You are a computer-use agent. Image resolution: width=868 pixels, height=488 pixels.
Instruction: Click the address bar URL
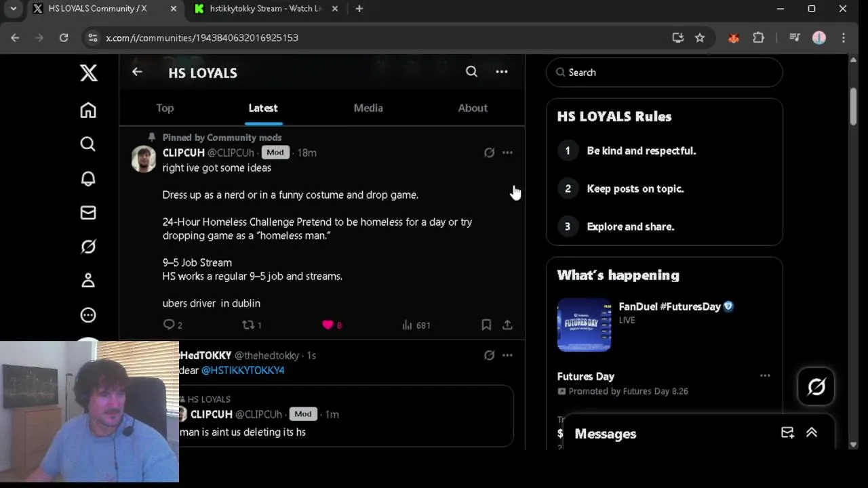tap(202, 38)
